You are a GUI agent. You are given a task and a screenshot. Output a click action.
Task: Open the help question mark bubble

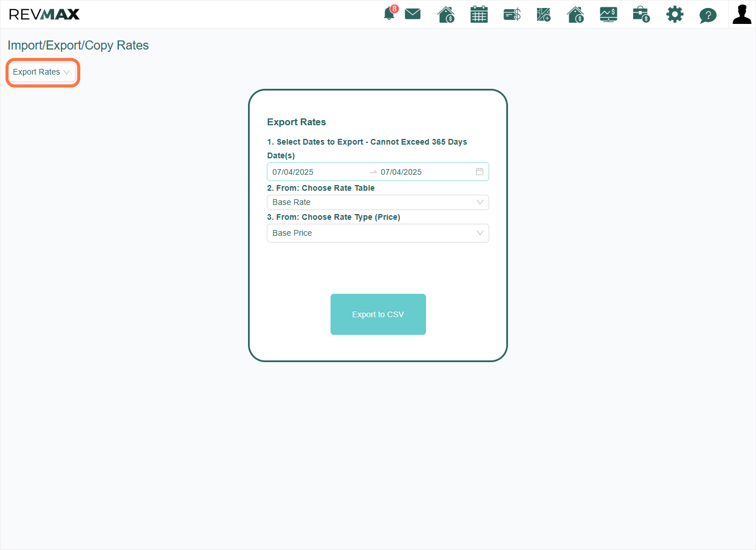[x=708, y=15]
